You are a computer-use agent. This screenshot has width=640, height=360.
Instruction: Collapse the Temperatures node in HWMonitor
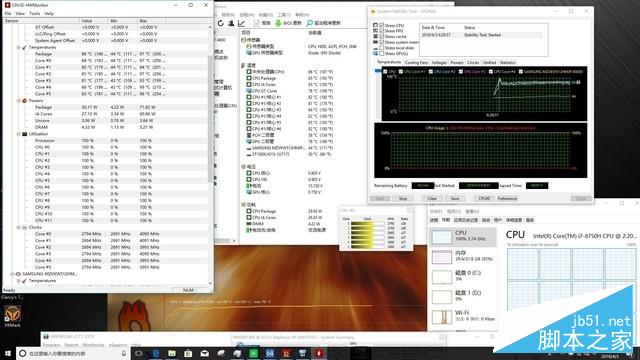coord(18,47)
